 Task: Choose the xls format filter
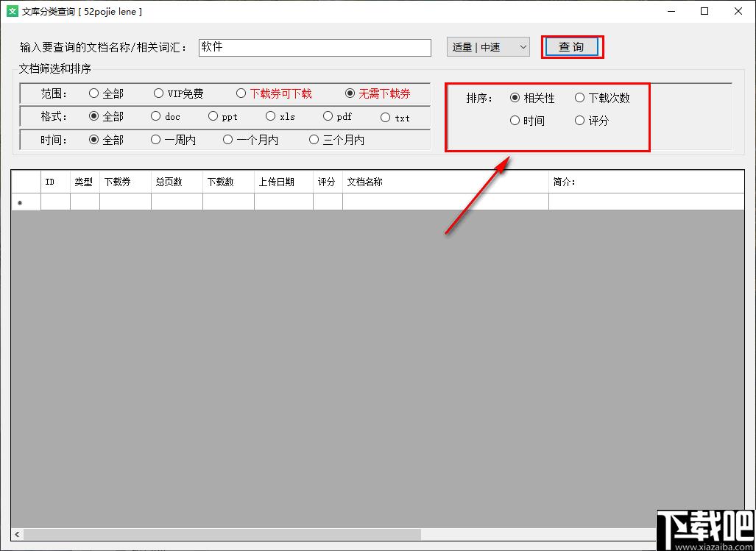pos(280,116)
